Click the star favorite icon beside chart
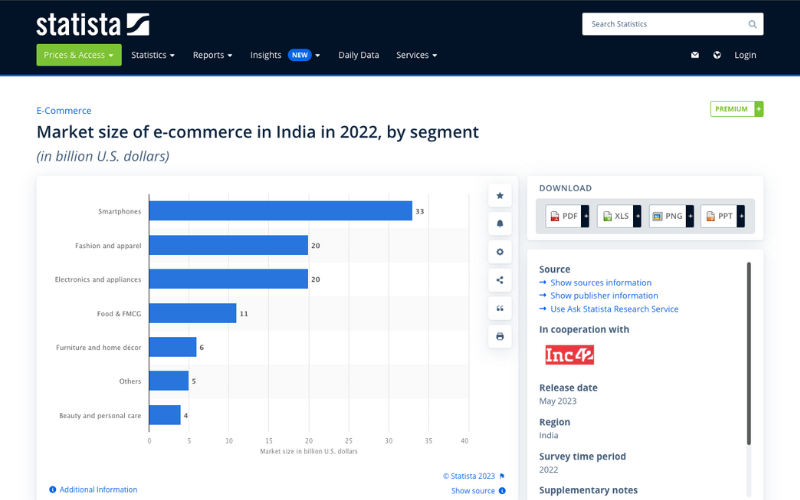 pyautogui.click(x=500, y=195)
